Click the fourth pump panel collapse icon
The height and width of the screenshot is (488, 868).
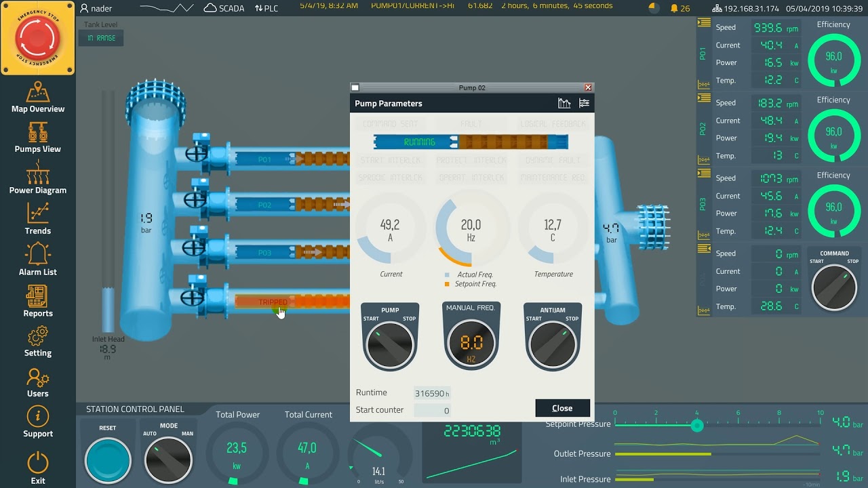point(704,249)
